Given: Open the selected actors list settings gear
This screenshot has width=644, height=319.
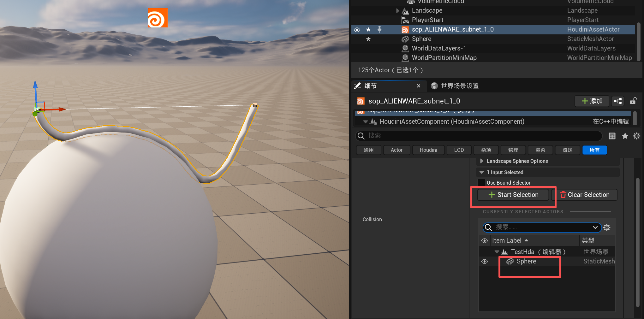Looking at the screenshot, I should coord(607,227).
